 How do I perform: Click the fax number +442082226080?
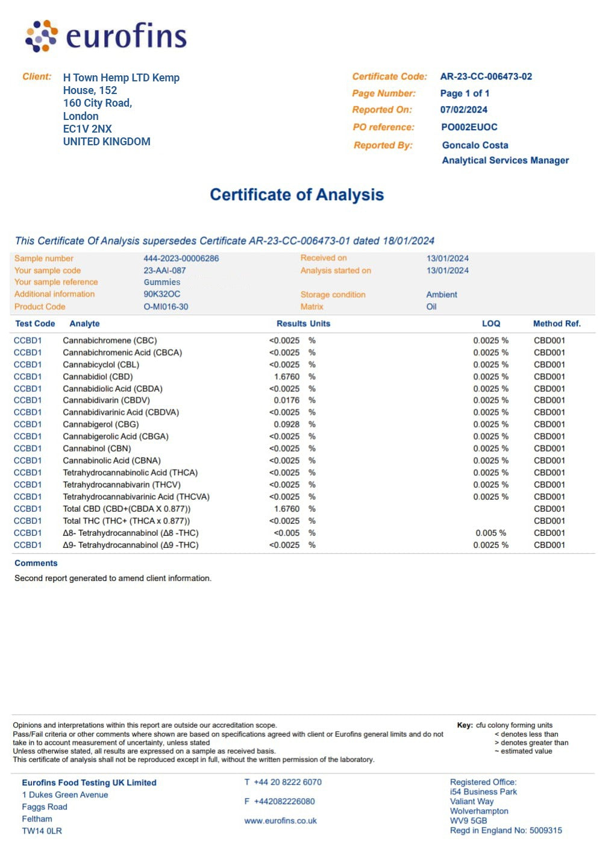284,801
